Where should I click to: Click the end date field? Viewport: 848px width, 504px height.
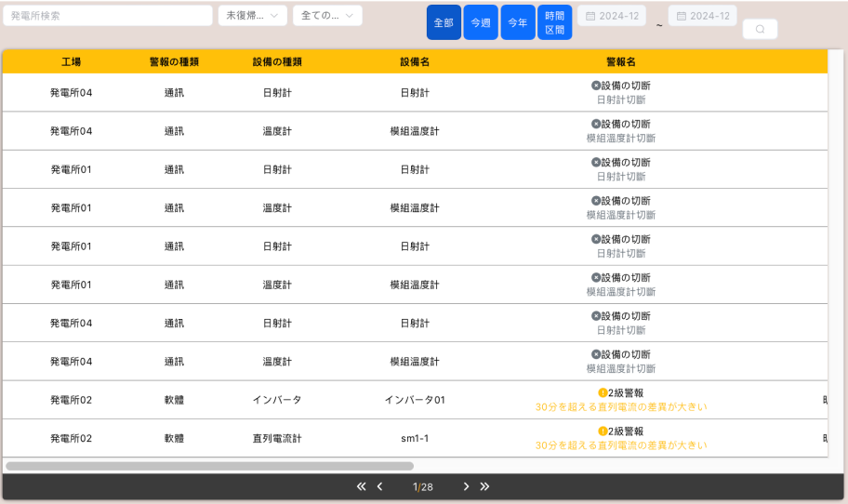pyautogui.click(x=703, y=16)
